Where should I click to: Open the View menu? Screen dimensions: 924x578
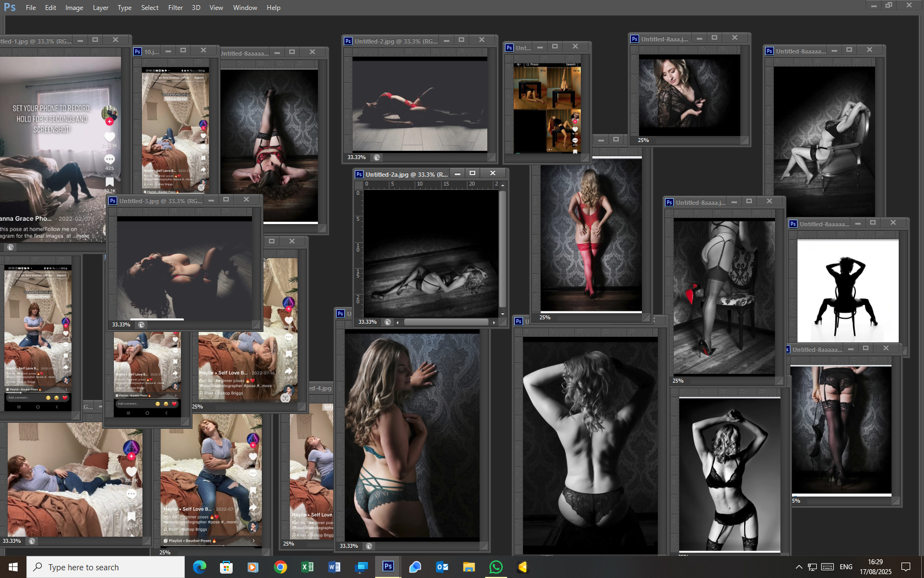coord(216,8)
